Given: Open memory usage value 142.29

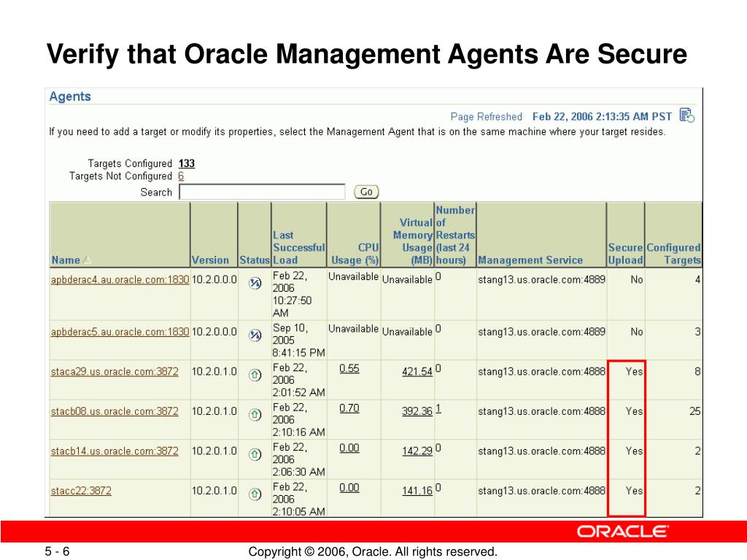Looking at the screenshot, I should (x=417, y=451).
